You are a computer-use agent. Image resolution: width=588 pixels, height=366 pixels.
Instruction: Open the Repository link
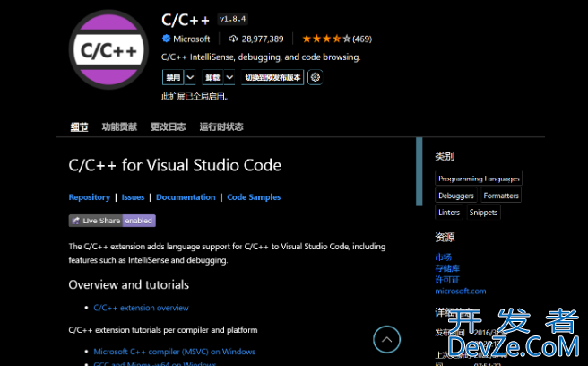click(x=90, y=197)
